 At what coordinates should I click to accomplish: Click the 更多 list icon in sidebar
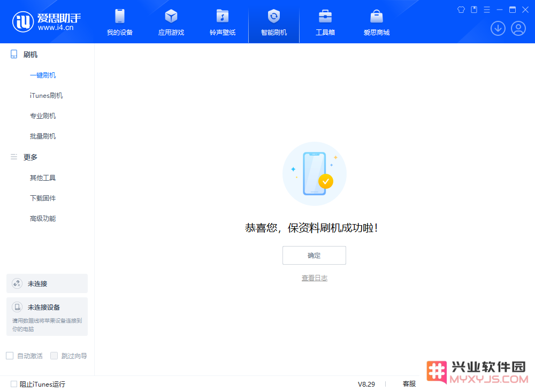[14, 157]
